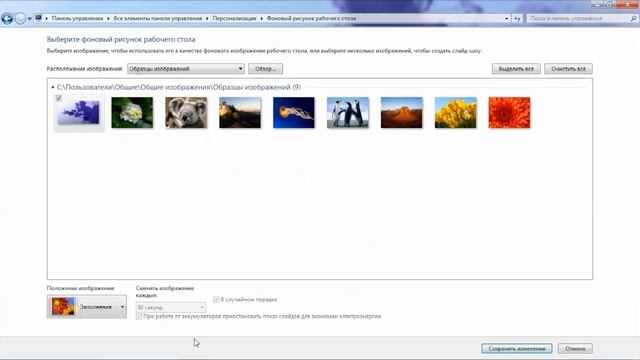Image resolution: width=640 pixels, height=360 pixels.
Task: Click 'Фоновый рисунок рабочего стола' breadcrumb
Action: click(311, 18)
